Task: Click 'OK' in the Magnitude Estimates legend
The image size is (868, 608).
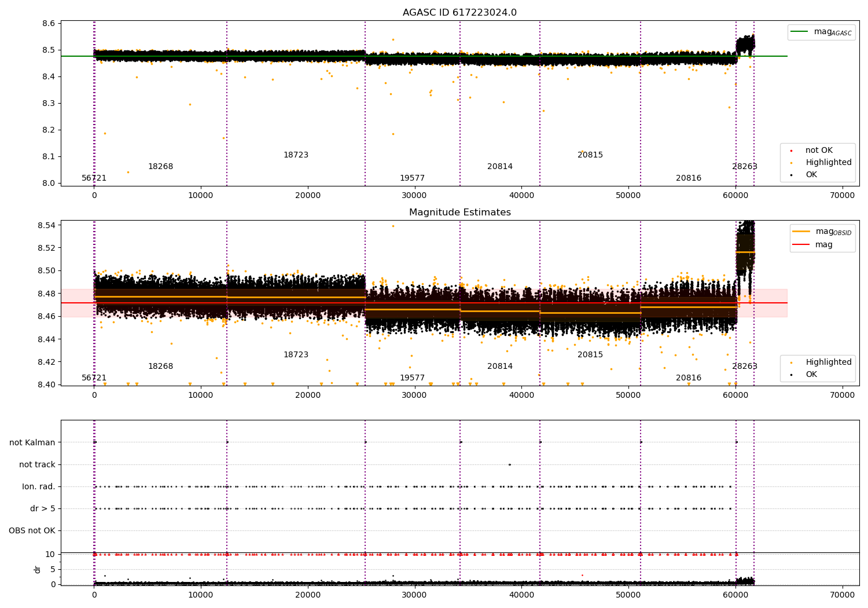Action: pos(811,375)
